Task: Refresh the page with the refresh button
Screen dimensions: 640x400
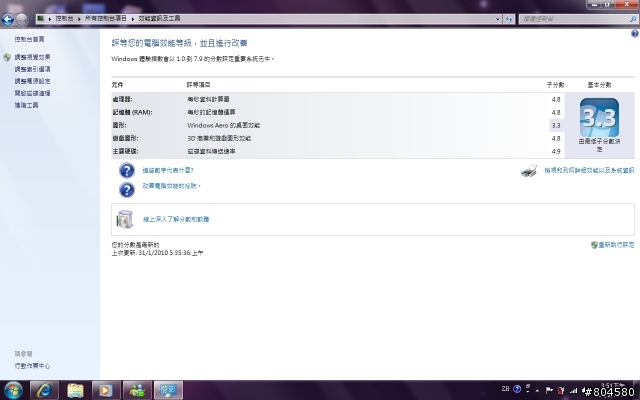Action: [x=509, y=19]
